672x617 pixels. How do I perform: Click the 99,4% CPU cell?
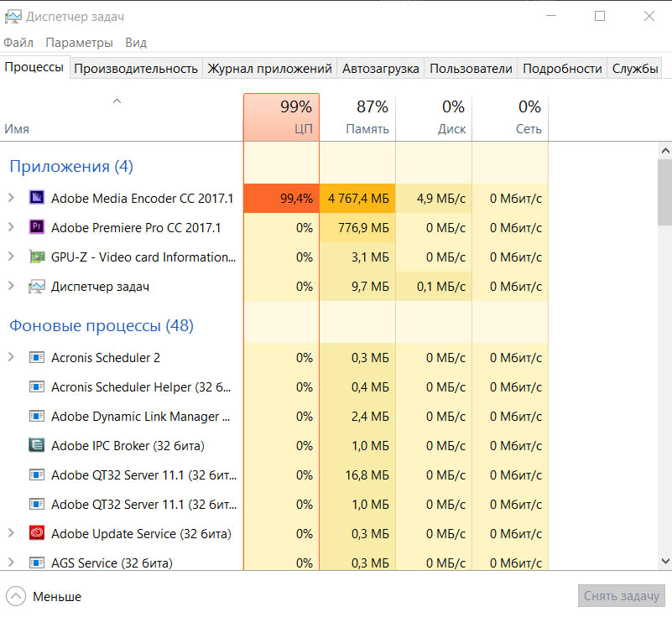click(x=281, y=198)
